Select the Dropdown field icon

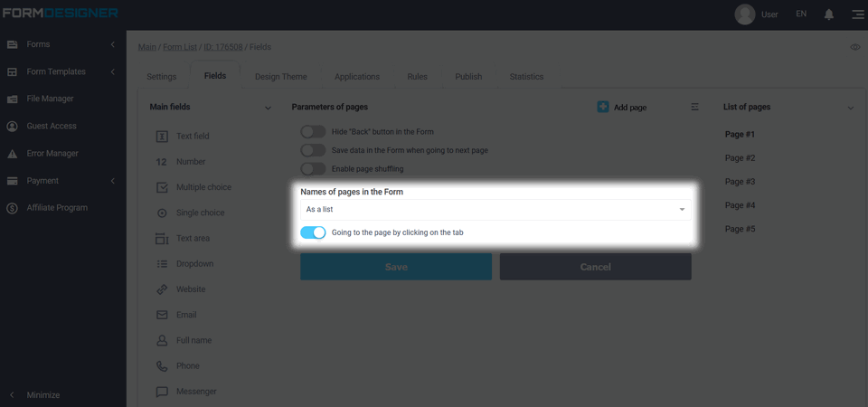[x=162, y=264]
